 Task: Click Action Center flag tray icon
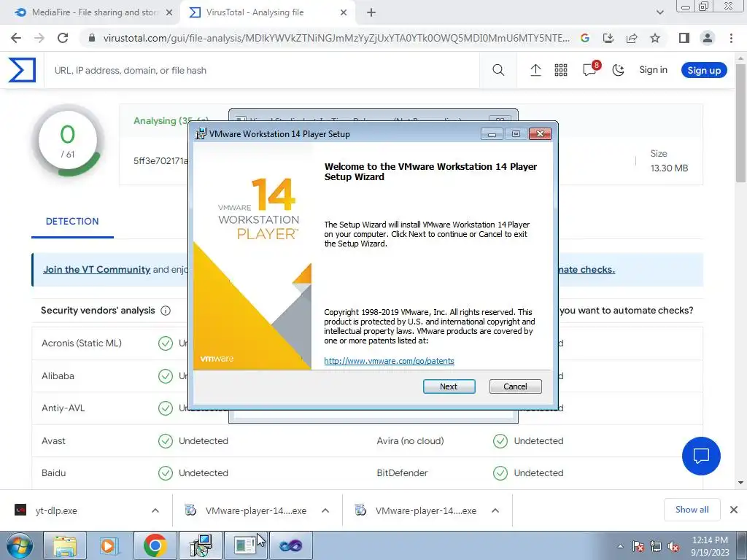tap(638, 546)
